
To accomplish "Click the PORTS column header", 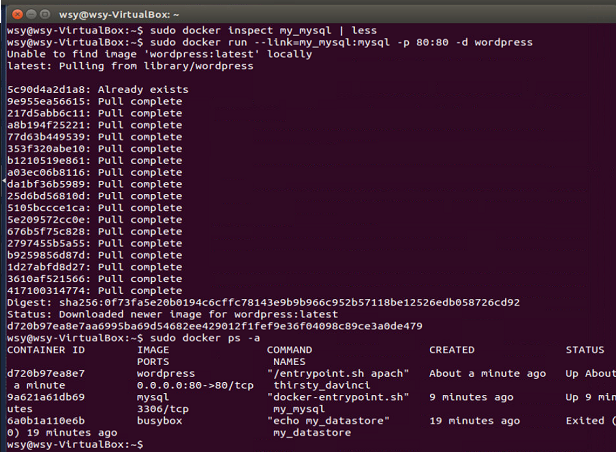I will pos(153,361).
